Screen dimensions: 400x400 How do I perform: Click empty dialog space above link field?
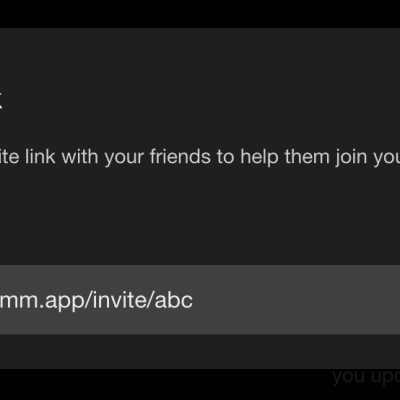(200, 217)
